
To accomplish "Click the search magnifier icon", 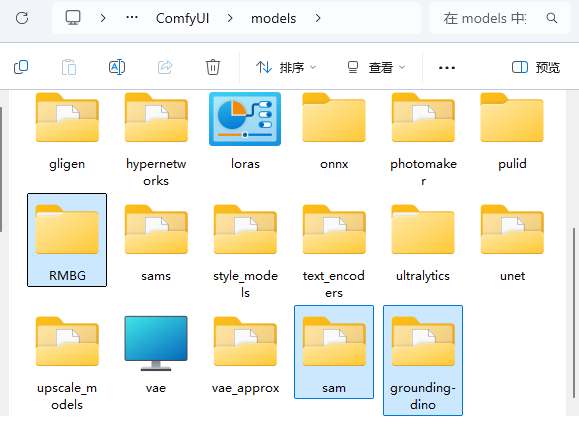I will pos(552,18).
